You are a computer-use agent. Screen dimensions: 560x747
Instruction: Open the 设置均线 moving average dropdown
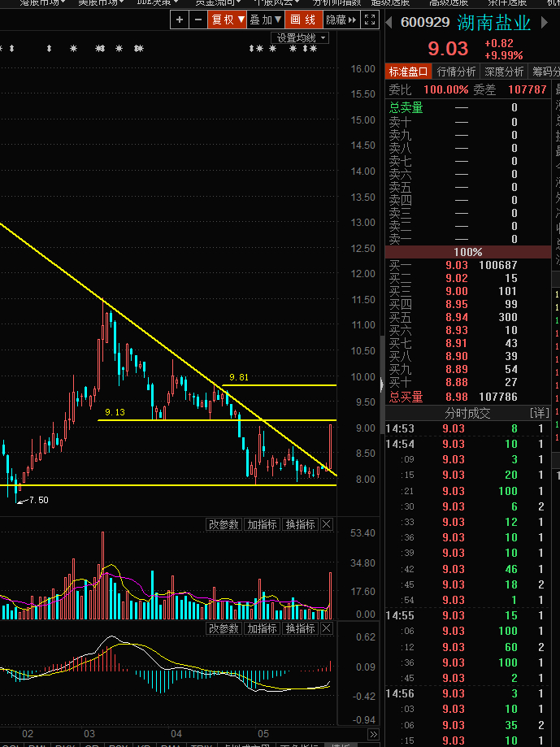(300, 37)
